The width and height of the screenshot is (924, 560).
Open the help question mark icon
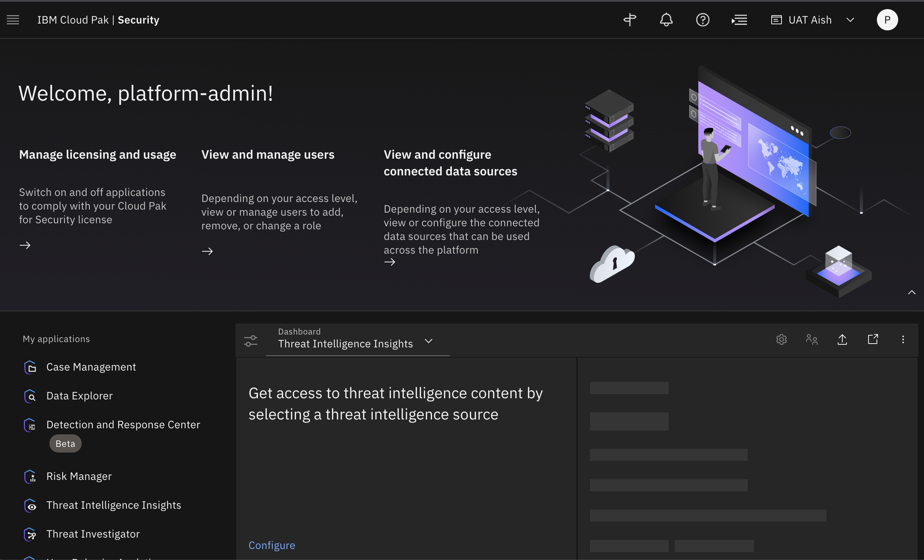(702, 20)
